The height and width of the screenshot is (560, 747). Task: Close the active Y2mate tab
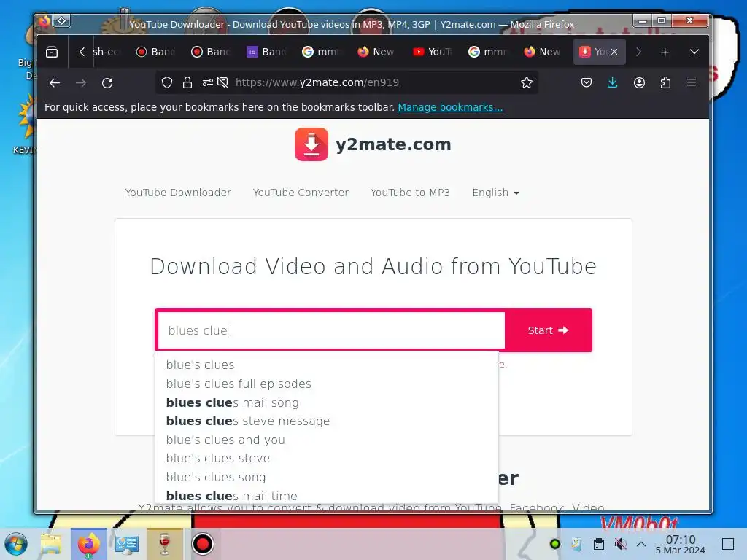pos(614,52)
